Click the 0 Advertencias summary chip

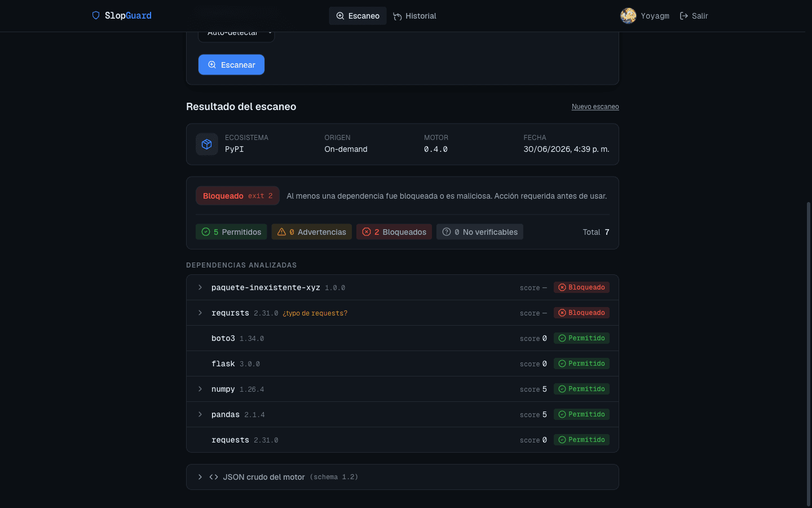pyautogui.click(x=312, y=232)
